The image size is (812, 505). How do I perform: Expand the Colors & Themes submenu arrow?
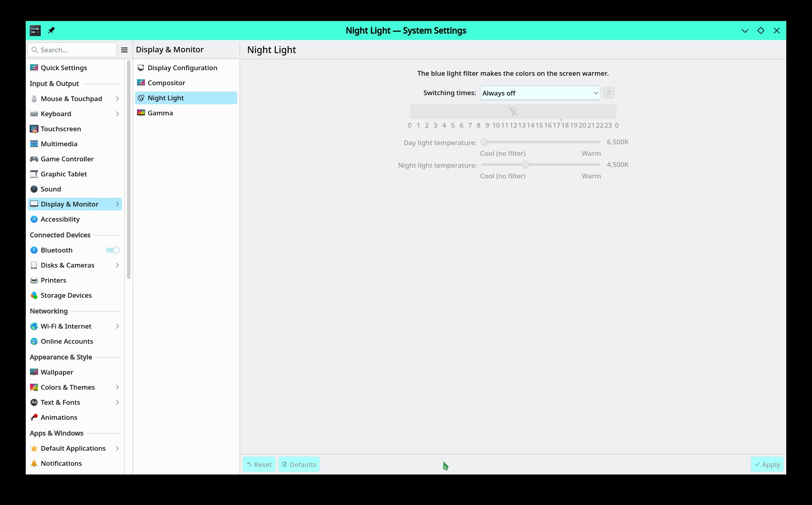click(117, 387)
